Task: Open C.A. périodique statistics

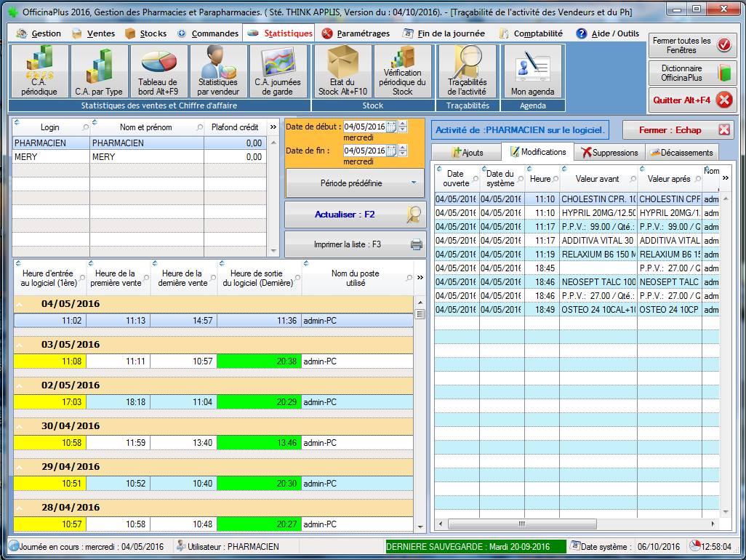Action: pyautogui.click(x=39, y=71)
